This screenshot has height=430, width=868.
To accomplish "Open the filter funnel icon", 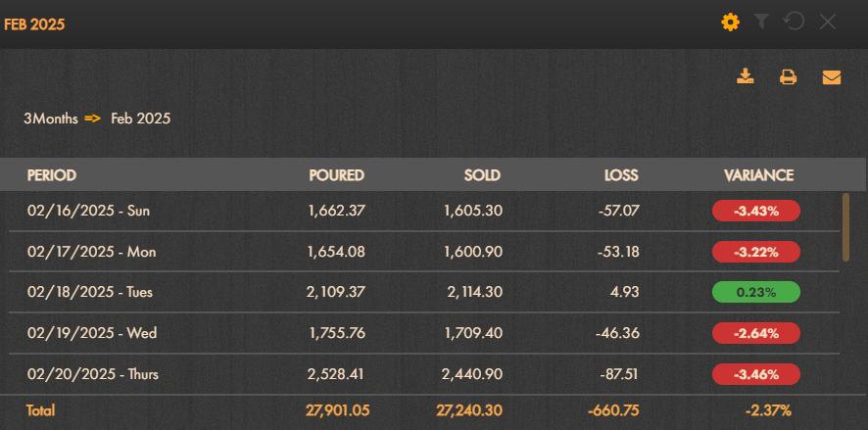I will [762, 23].
